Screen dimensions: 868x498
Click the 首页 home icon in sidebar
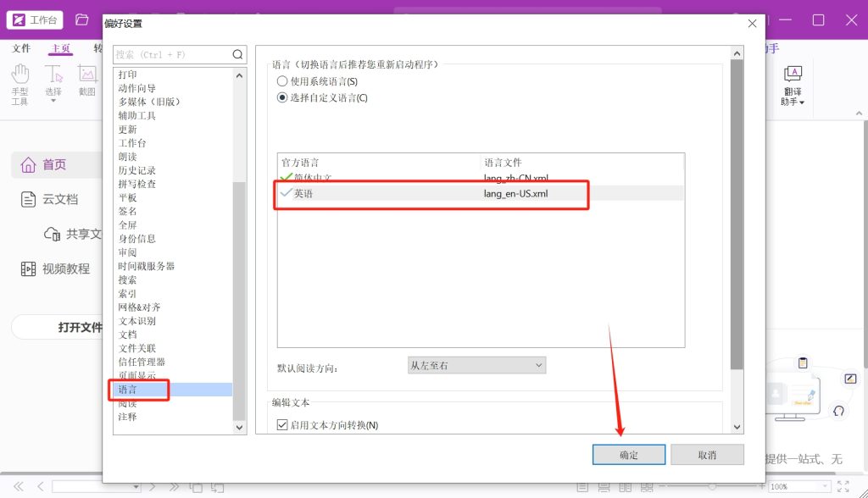point(29,164)
